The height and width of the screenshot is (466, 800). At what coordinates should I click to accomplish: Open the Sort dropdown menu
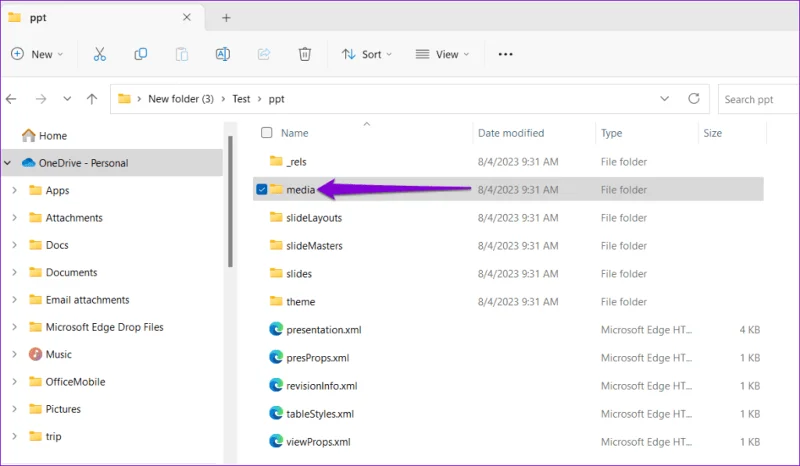click(x=367, y=54)
